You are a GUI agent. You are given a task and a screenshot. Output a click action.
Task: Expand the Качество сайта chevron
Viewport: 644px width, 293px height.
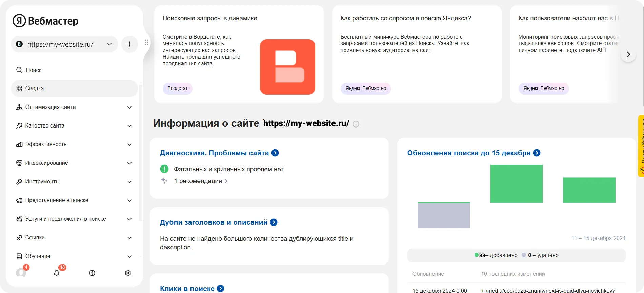click(x=129, y=126)
